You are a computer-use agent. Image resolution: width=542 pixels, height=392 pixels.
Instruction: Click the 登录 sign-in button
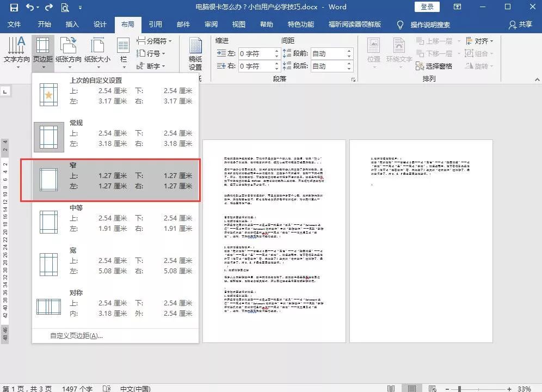tap(427, 7)
